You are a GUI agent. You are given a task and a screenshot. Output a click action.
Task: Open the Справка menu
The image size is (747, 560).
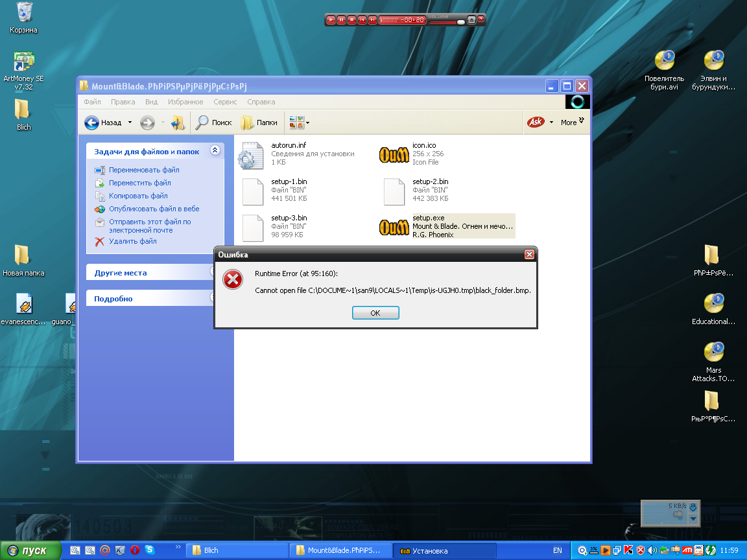point(261,102)
